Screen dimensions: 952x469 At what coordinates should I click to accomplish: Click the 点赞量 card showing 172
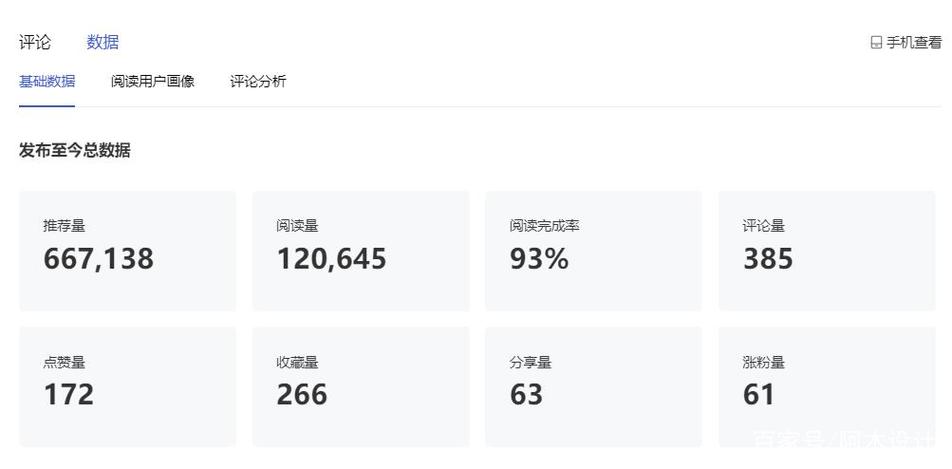coord(128,387)
